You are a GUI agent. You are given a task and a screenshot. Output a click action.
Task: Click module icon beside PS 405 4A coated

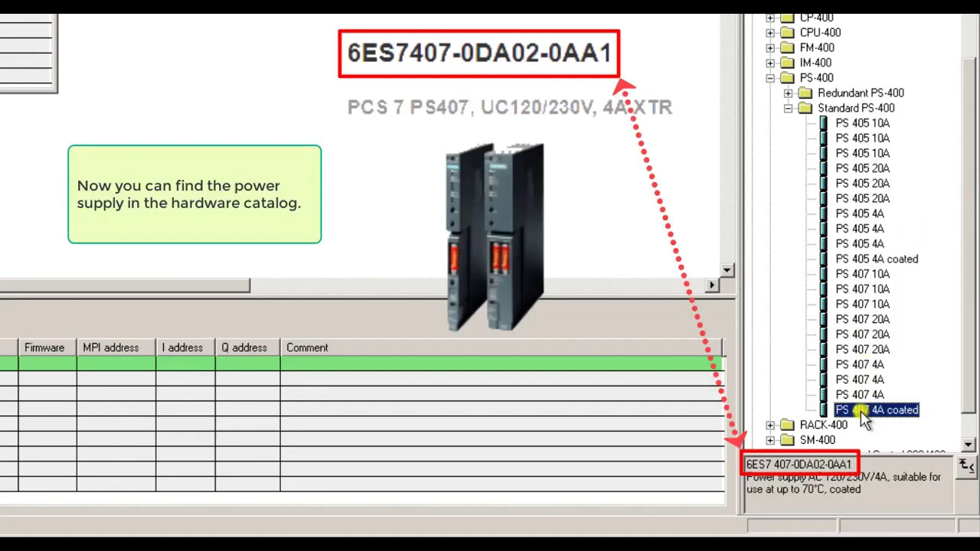pyautogui.click(x=824, y=259)
